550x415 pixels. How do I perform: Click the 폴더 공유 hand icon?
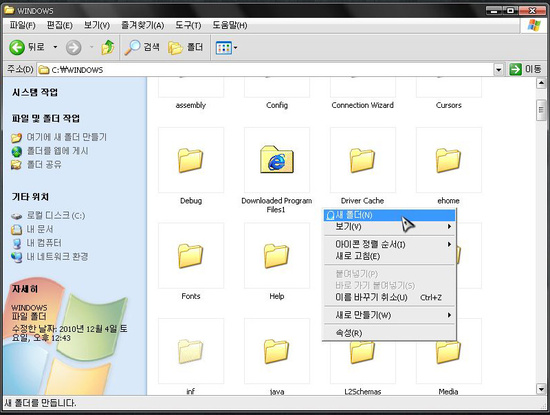16,165
